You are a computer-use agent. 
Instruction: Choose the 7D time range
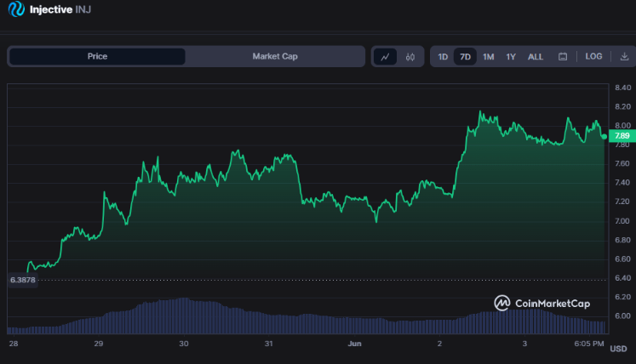465,57
